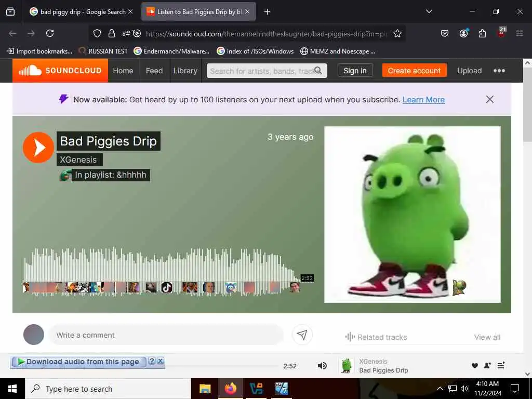Image resolution: width=532 pixels, height=399 pixels.
Task: Click the Sign in button
Action: 355,71
